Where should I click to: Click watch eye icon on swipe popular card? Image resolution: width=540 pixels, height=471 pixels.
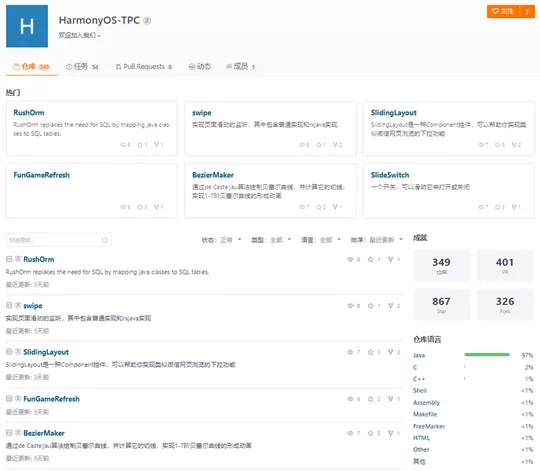click(302, 145)
